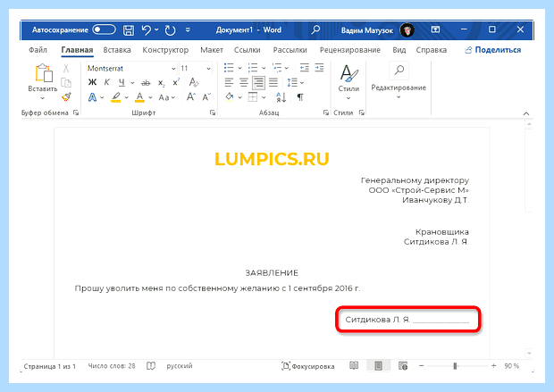Open the Шрифт dialog launcher
Screen dimensions: 554x392
point(213,113)
